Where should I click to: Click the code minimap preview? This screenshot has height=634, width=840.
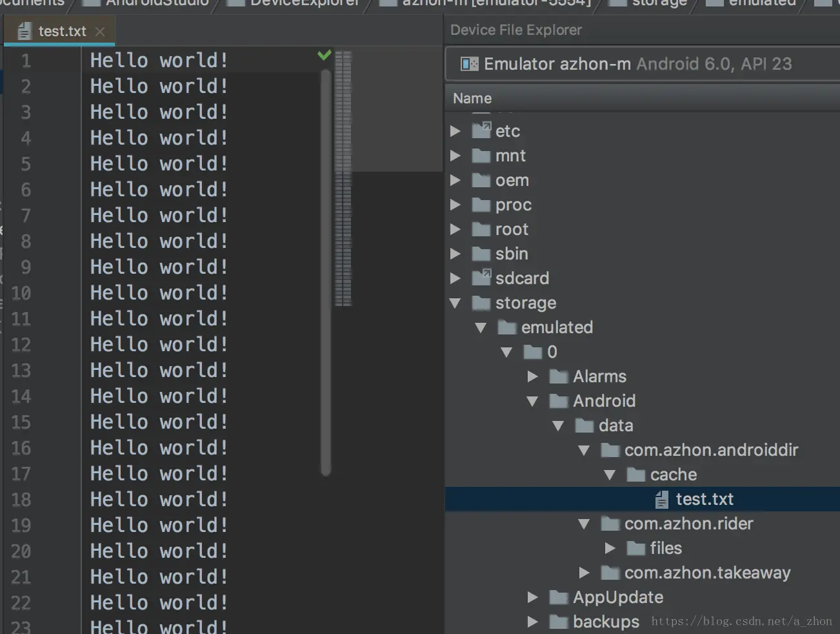point(344,178)
